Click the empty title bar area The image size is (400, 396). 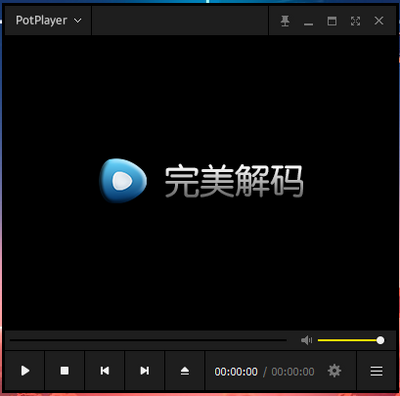point(180,20)
